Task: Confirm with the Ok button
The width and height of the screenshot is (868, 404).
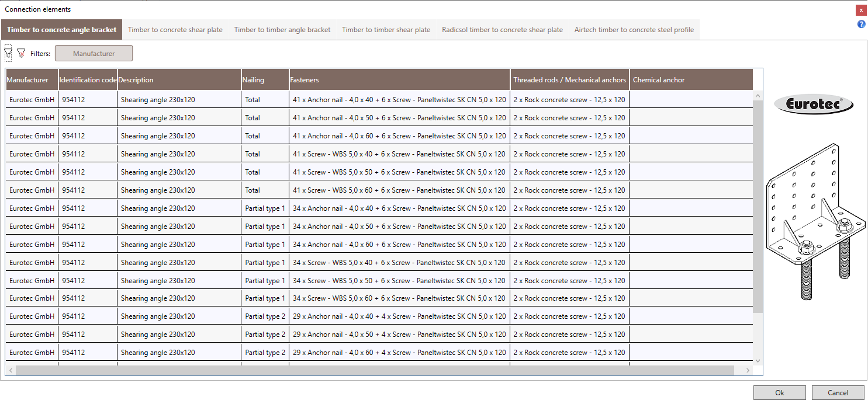Action: 780,393
